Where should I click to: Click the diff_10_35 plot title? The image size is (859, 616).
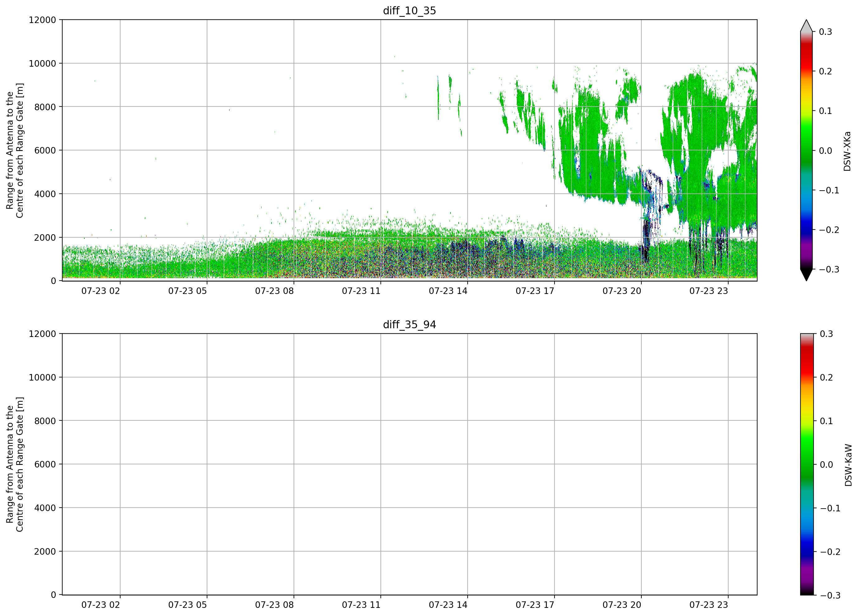(409, 11)
